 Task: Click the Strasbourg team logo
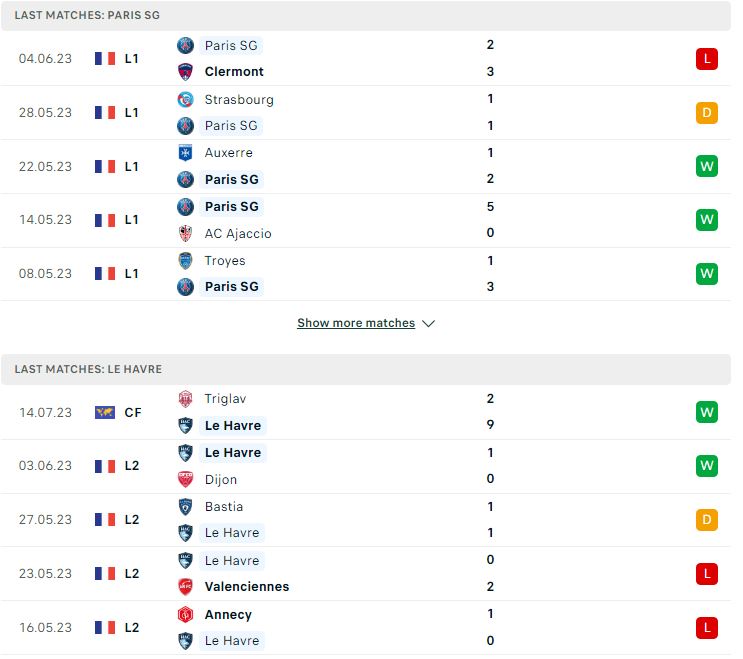tap(187, 100)
